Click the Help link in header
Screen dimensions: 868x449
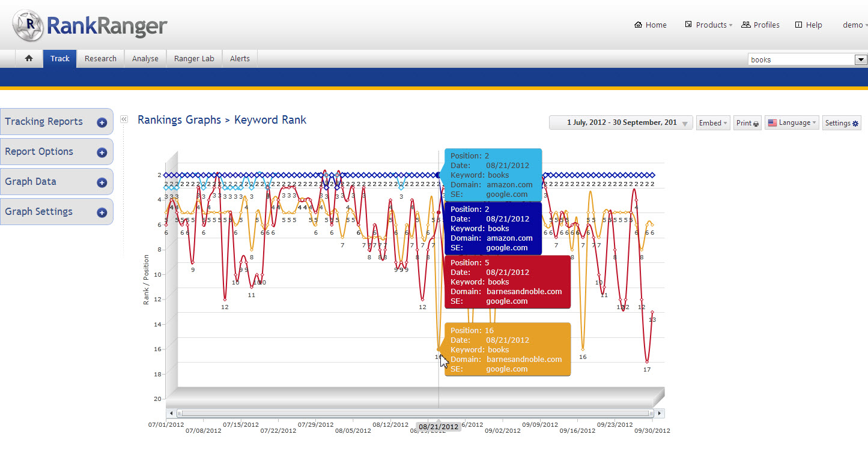[x=809, y=25]
